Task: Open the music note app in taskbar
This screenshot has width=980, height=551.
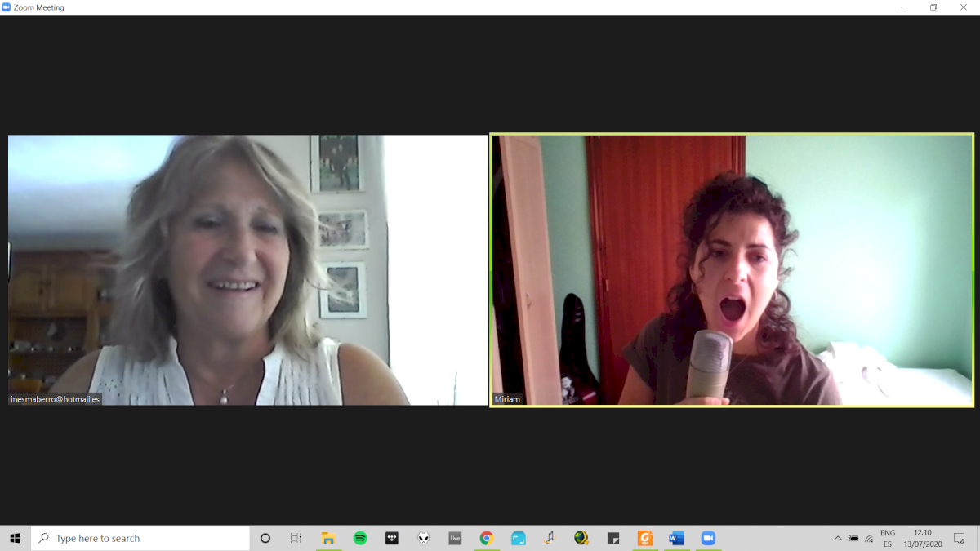Action: (550, 538)
